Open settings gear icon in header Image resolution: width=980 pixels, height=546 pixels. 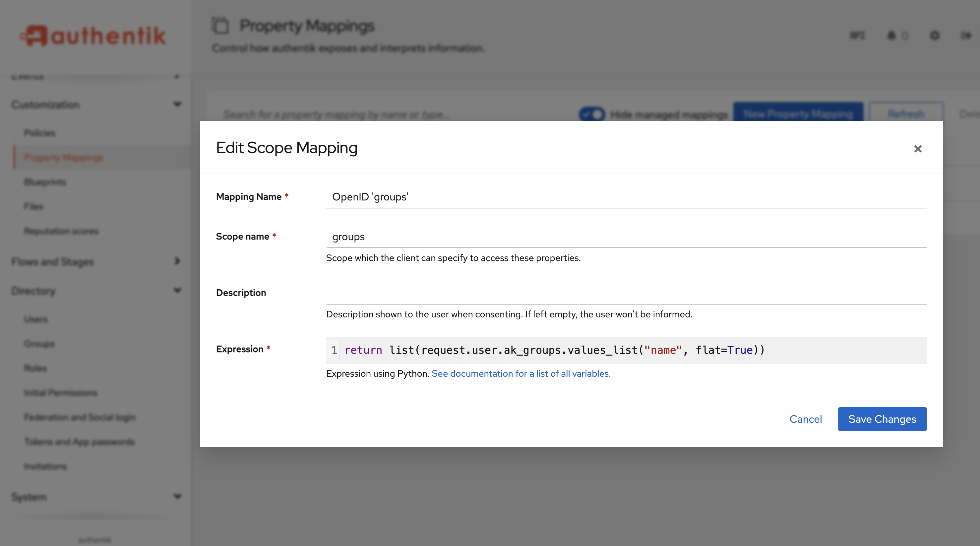(x=934, y=35)
